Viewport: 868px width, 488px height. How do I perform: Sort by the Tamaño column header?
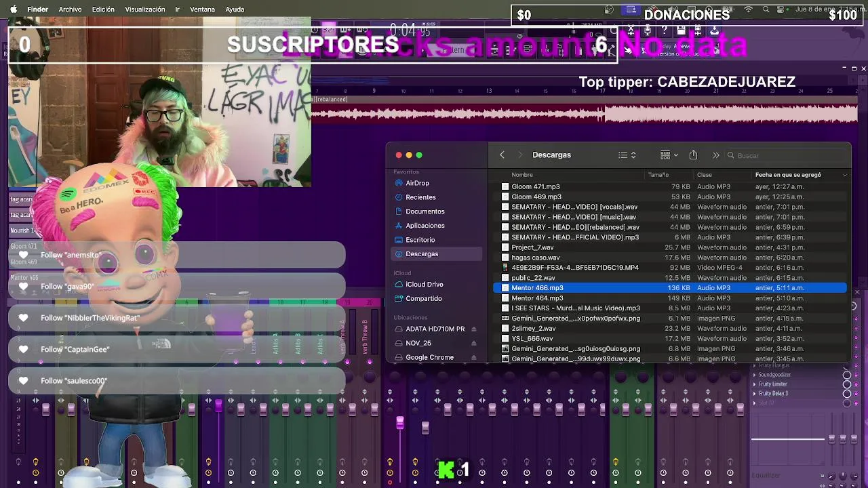click(x=658, y=175)
